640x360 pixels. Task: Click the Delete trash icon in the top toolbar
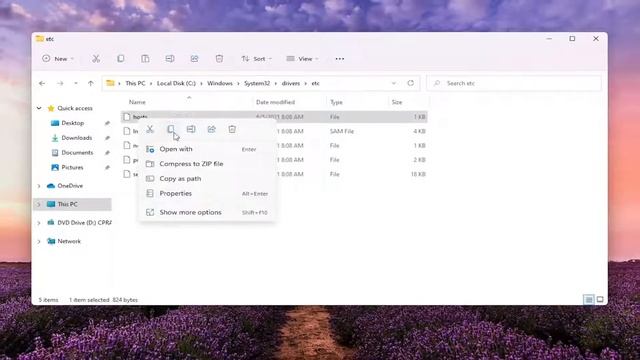pyautogui.click(x=219, y=59)
